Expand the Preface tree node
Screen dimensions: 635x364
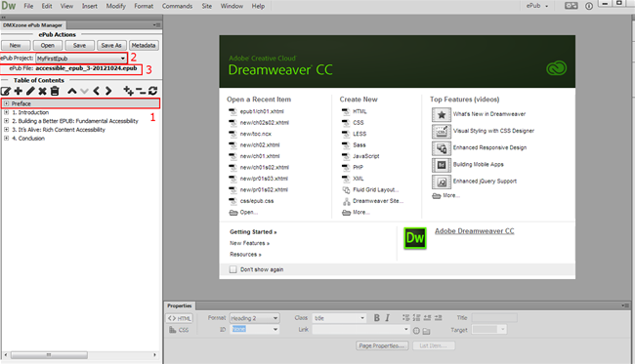6,103
